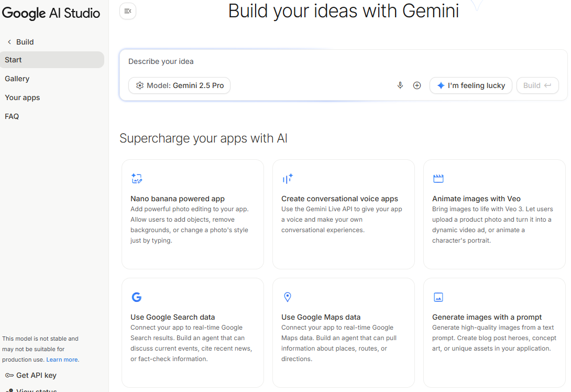Select the Use Google Maps data card
Viewport: 571px width, 392px height.
coord(344,333)
